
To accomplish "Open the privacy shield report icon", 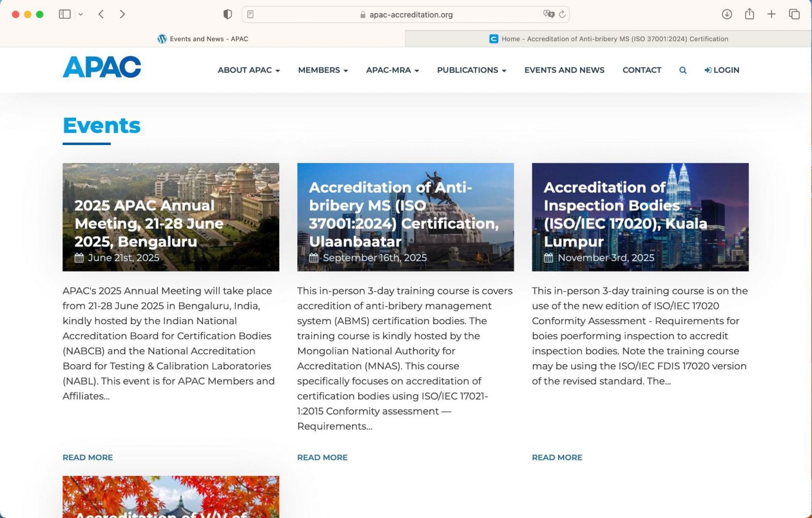I will [227, 14].
